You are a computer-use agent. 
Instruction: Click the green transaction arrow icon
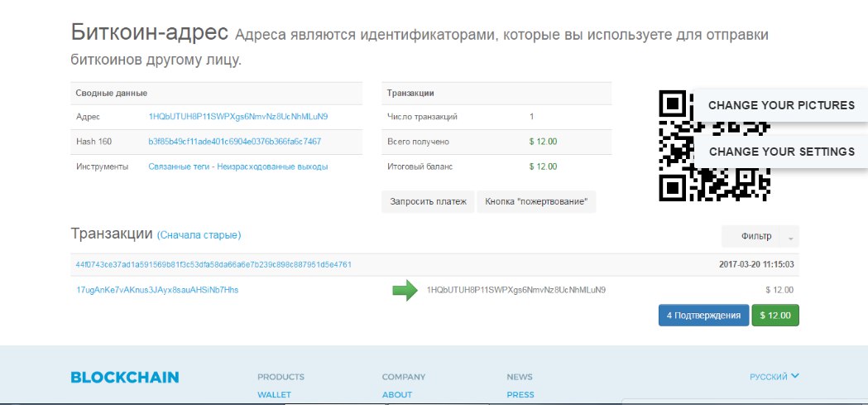click(405, 291)
